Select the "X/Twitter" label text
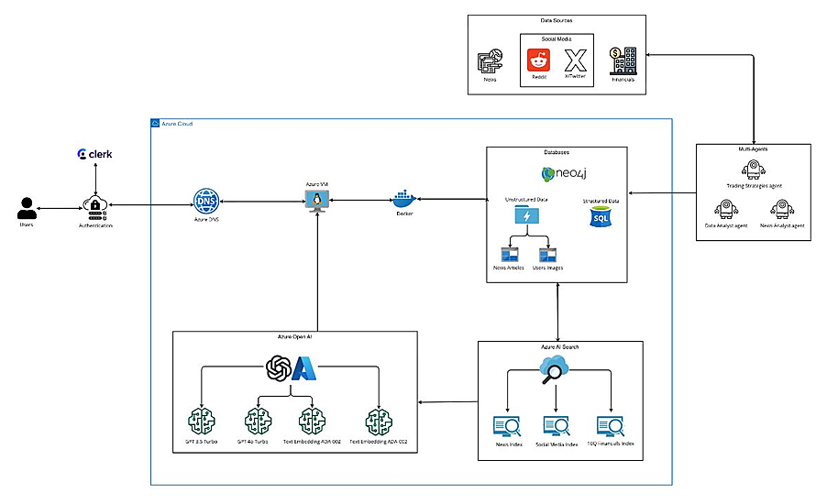The width and height of the screenshot is (827, 504). click(576, 76)
